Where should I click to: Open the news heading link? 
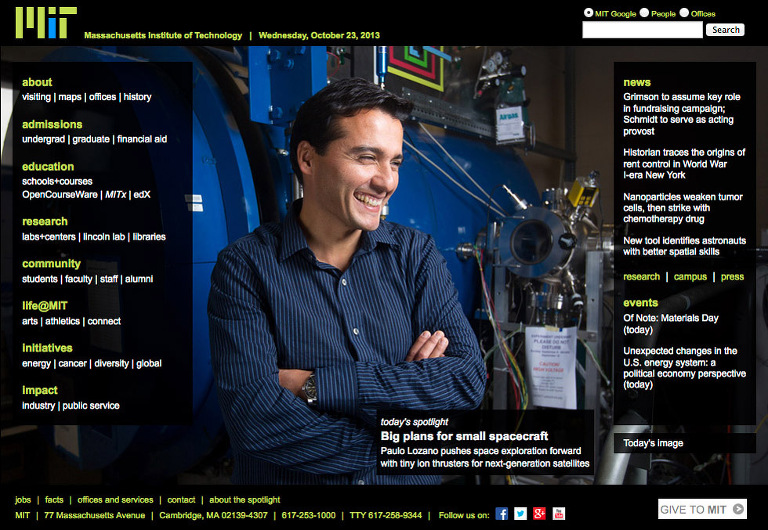637,82
